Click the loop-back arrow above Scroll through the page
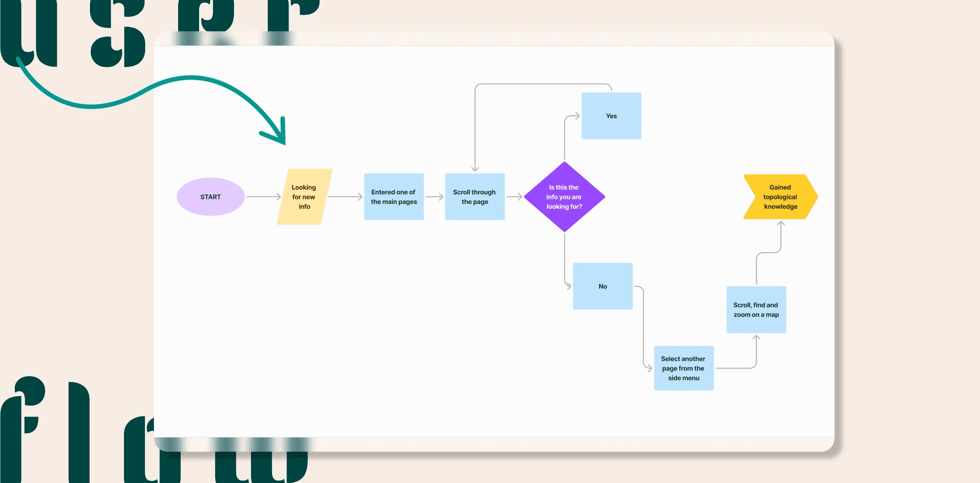Screen dimensions: 980x483 [x=475, y=167]
